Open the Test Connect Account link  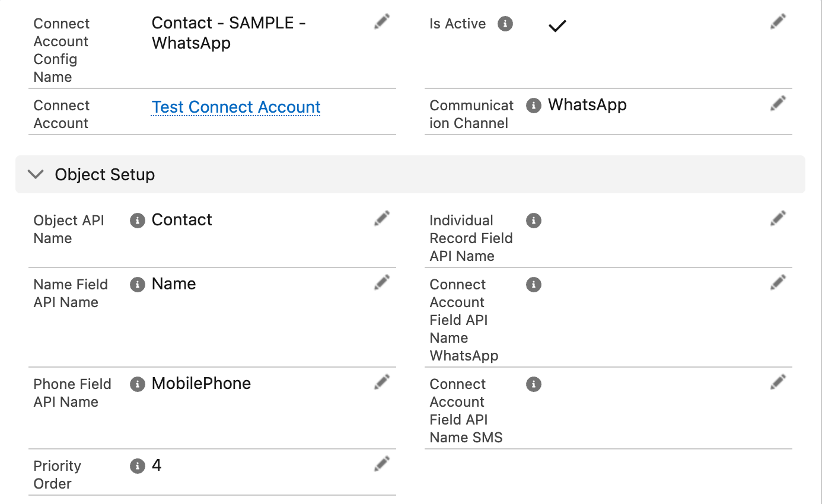[236, 107]
